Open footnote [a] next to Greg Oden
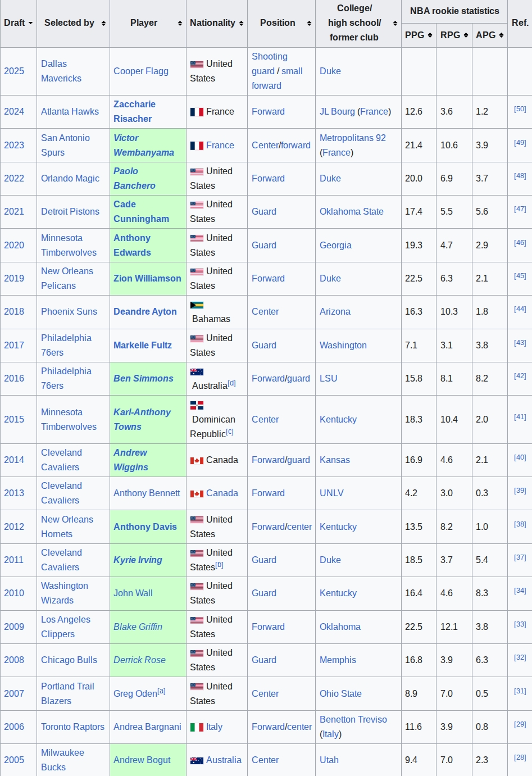The height and width of the screenshot is (776, 532). [162, 691]
